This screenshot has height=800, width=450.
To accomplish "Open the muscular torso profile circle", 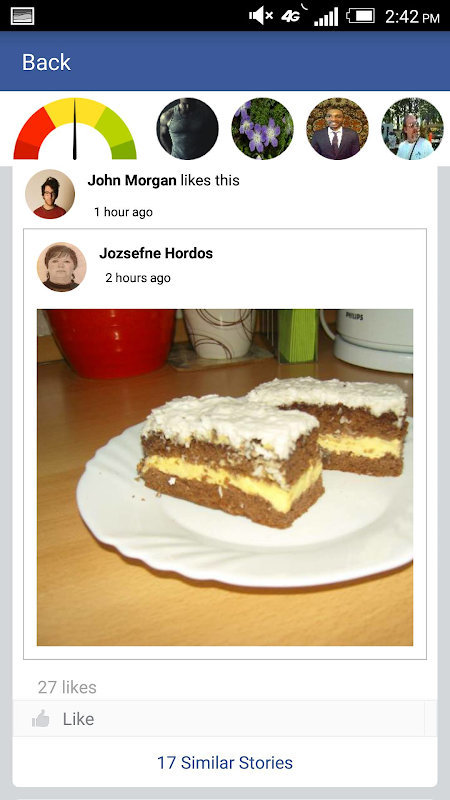I will coord(187,129).
